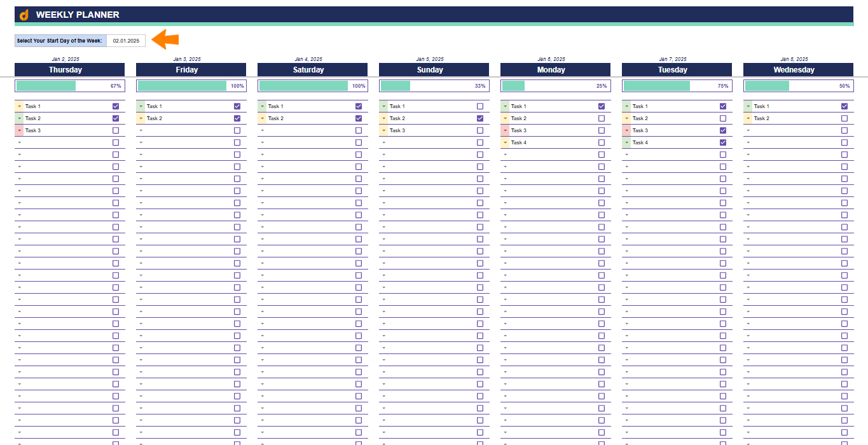Toggle Friday's Task 1 checkbox
The width and height of the screenshot is (868, 445).
pos(237,106)
